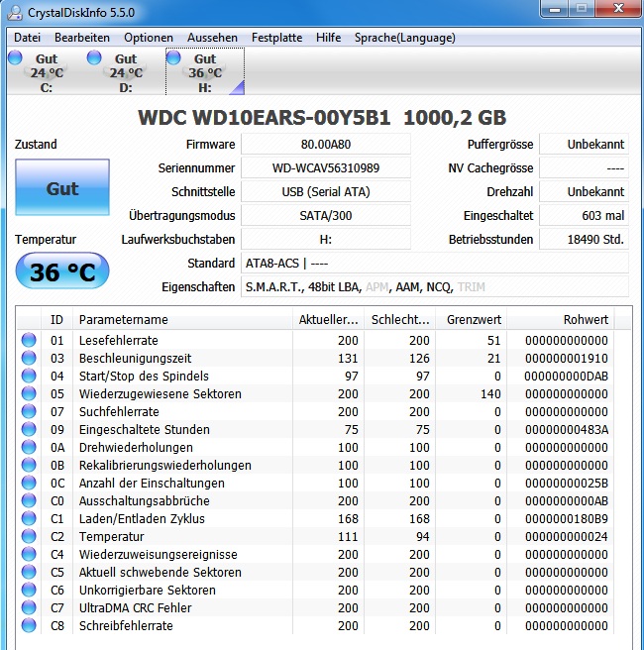Click the Betriebsstunden field 18490 Std.
The width and height of the screenshot is (644, 650).
(584, 239)
